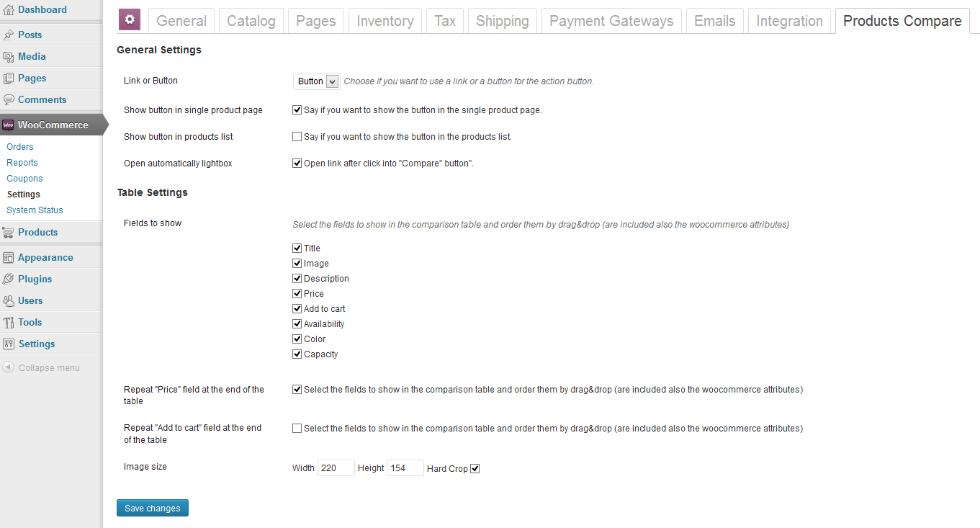980x528 pixels.
Task: Open the Inventory settings tab
Action: (x=385, y=21)
